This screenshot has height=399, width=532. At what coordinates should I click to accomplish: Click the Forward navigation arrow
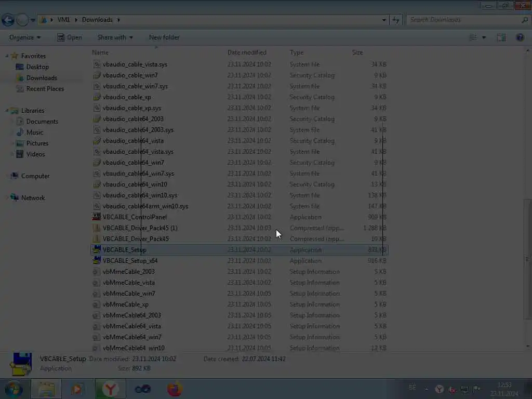(x=22, y=20)
